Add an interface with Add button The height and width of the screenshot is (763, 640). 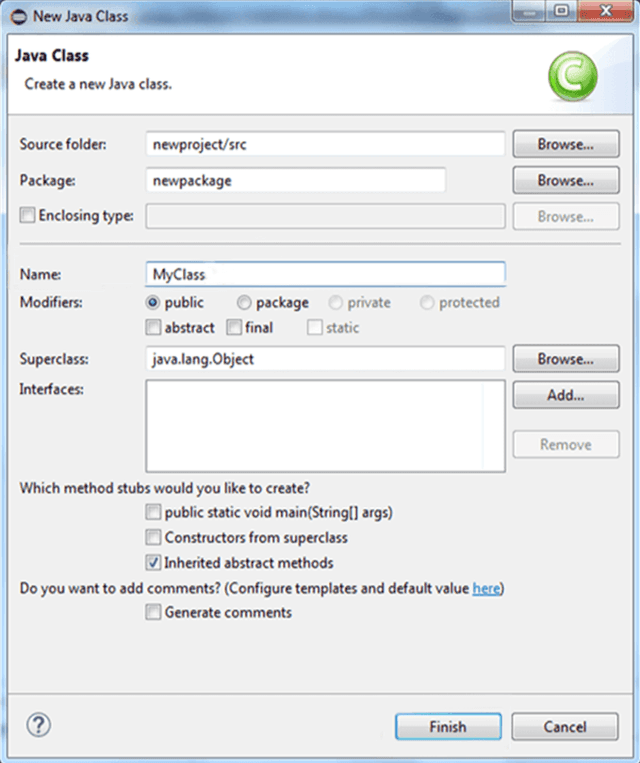click(566, 395)
